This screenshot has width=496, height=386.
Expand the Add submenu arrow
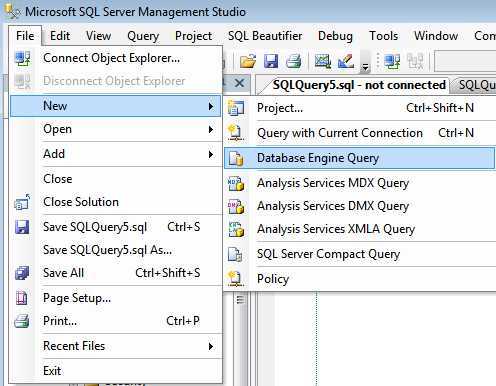pos(211,154)
